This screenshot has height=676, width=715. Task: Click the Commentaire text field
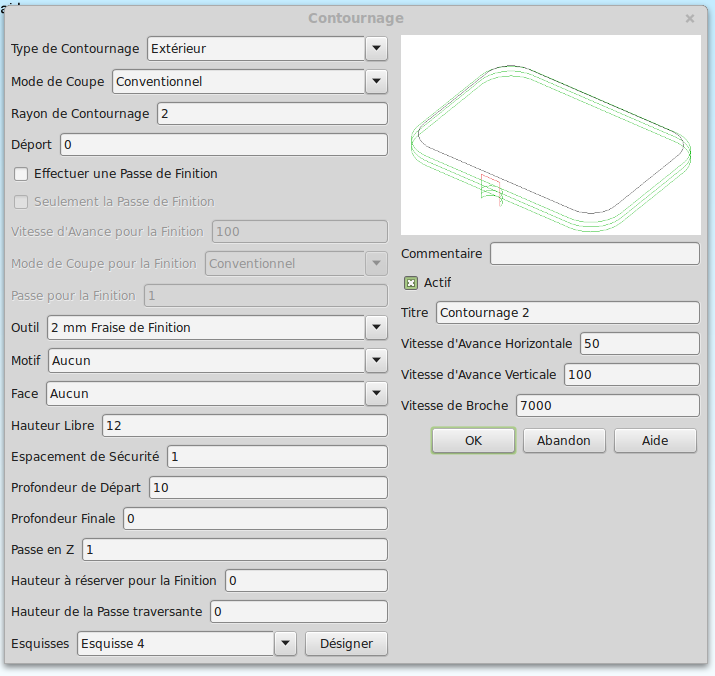[594, 254]
